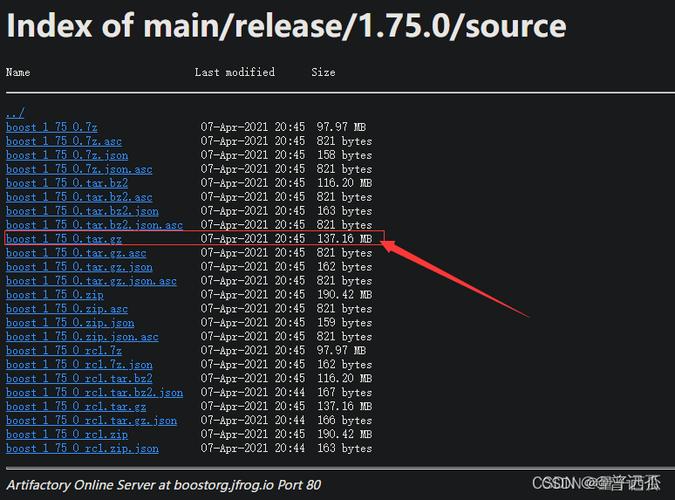Download boost_1_75_0.tar.gz archive
Screen dimensions: 675x500
pyautogui.click(x=64, y=239)
